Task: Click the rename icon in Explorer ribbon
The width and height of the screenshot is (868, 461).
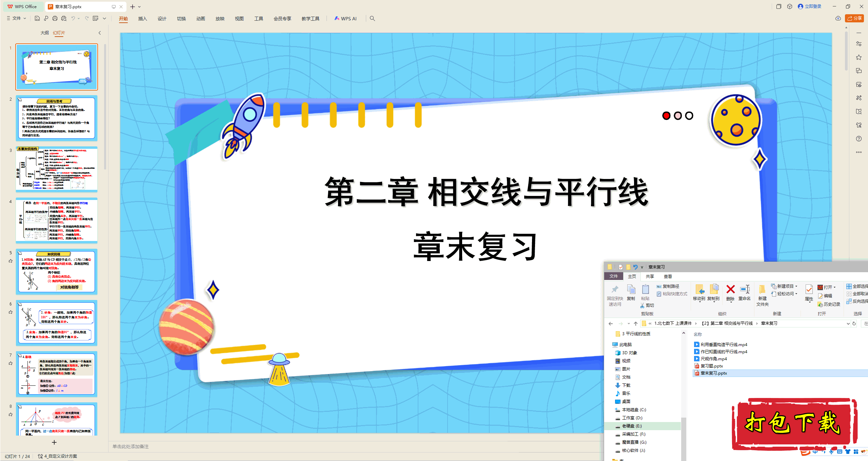Action: 745,289
